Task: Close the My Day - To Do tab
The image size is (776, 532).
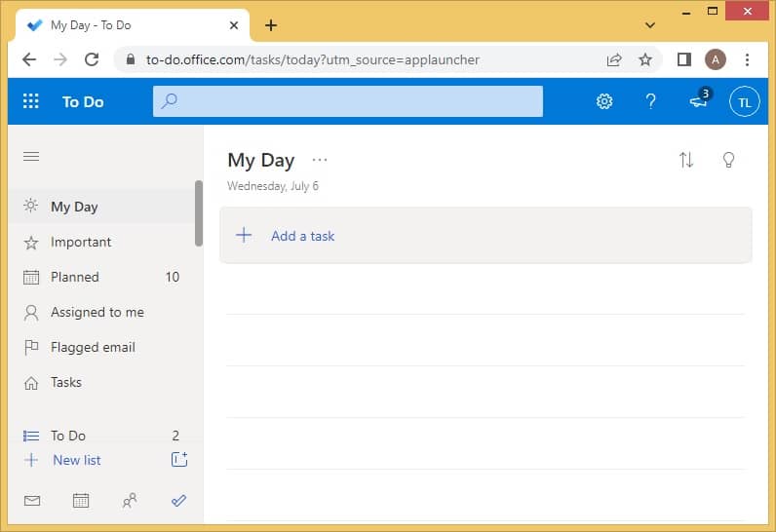Action: (234, 25)
